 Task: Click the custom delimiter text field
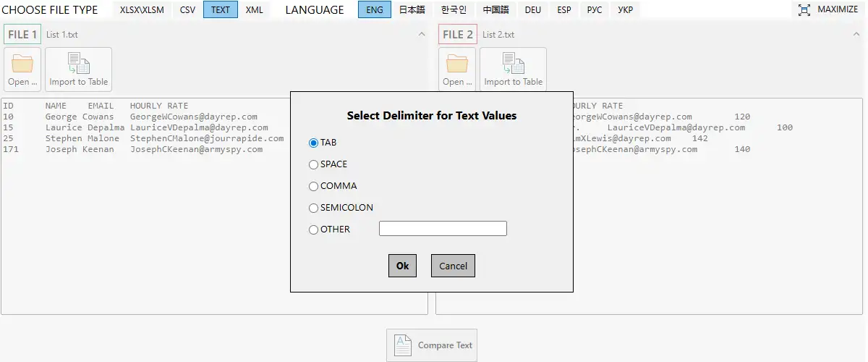click(443, 229)
